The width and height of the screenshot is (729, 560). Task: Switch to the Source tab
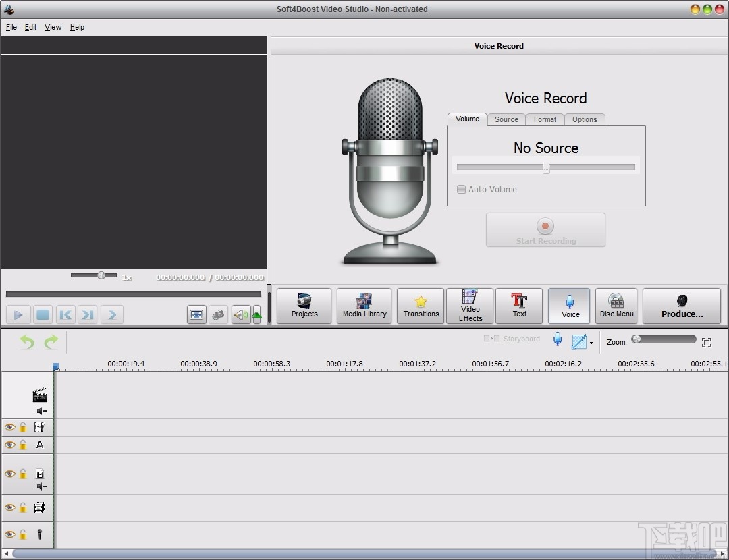pyautogui.click(x=506, y=119)
